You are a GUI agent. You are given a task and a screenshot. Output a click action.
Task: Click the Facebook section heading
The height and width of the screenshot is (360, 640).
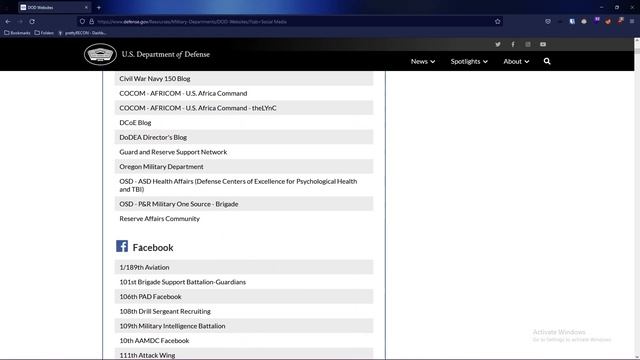[153, 247]
